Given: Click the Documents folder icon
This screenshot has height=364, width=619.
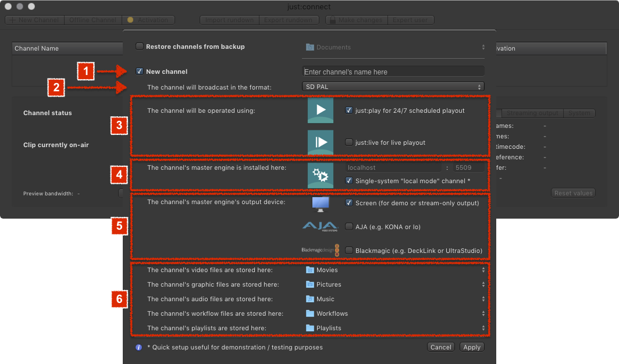Looking at the screenshot, I should [310, 47].
